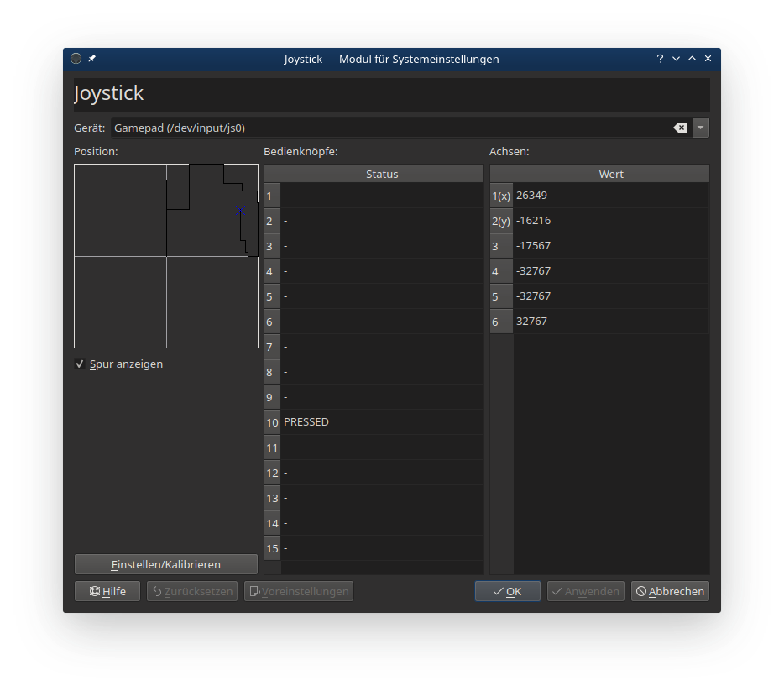The image size is (784, 691).
Task: Click the 2(y) axis row header
Action: [501, 221]
